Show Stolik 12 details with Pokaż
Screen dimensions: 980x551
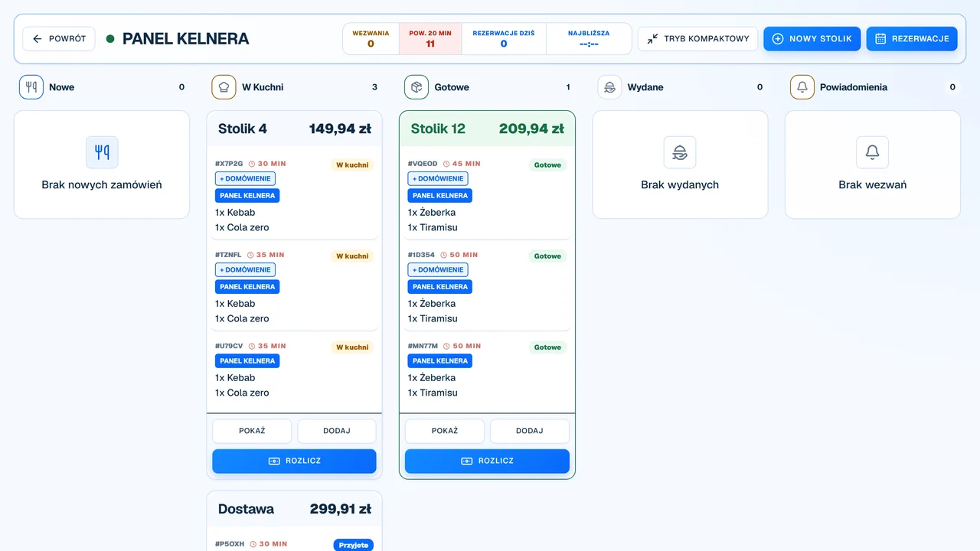pyautogui.click(x=445, y=431)
